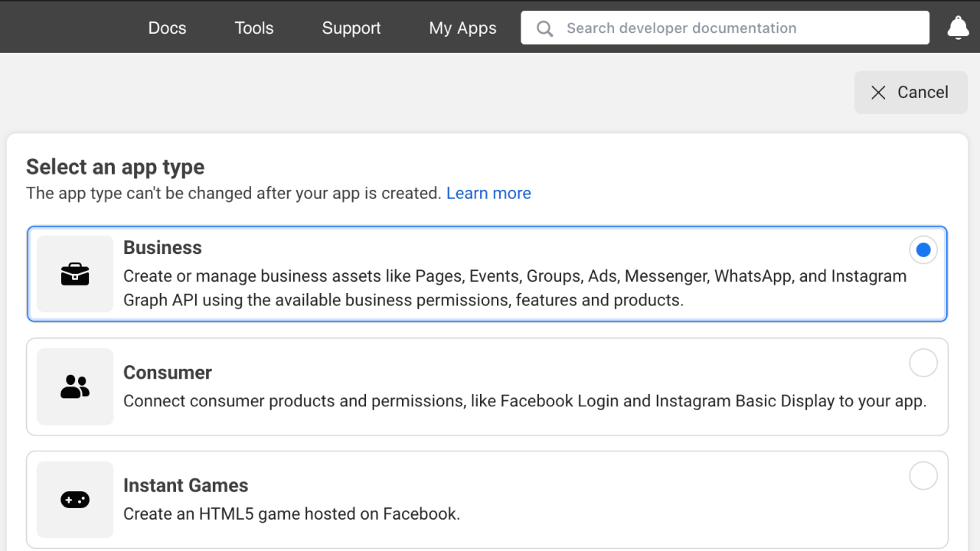
Task: Open notifications via the bell icon
Action: point(958,28)
